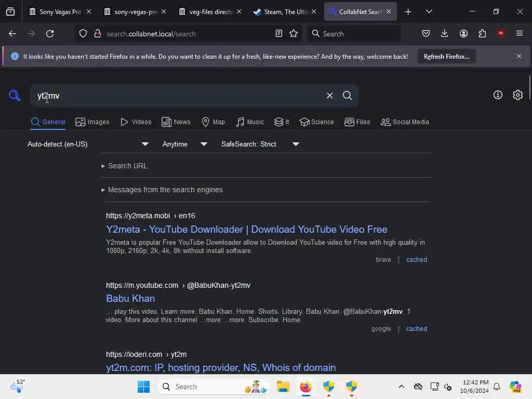Open Babu Khan result link
The height and width of the screenshot is (399, 532).
pyautogui.click(x=130, y=299)
